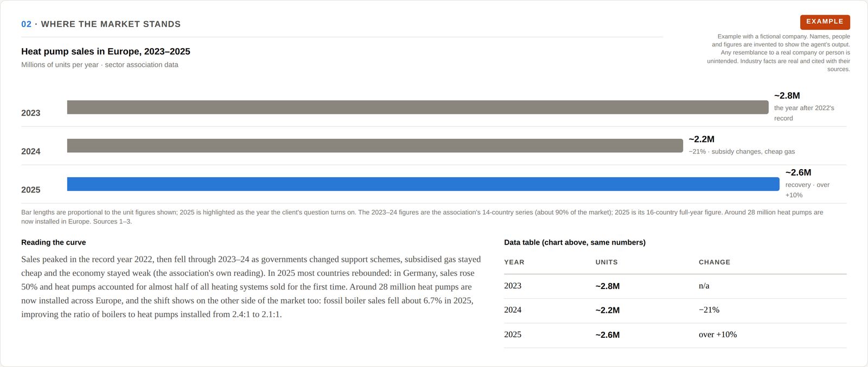Click the orange EXAMPLE badge
This screenshot has height=367, width=868.
825,22
